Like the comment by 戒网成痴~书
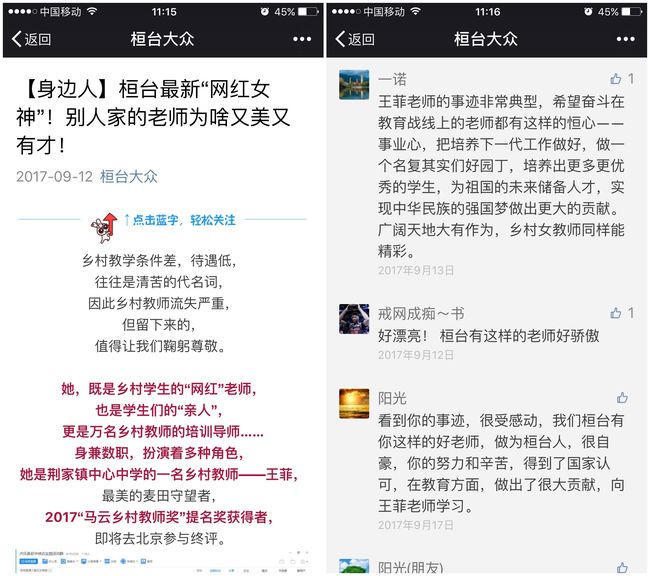650x576 pixels. (x=616, y=313)
